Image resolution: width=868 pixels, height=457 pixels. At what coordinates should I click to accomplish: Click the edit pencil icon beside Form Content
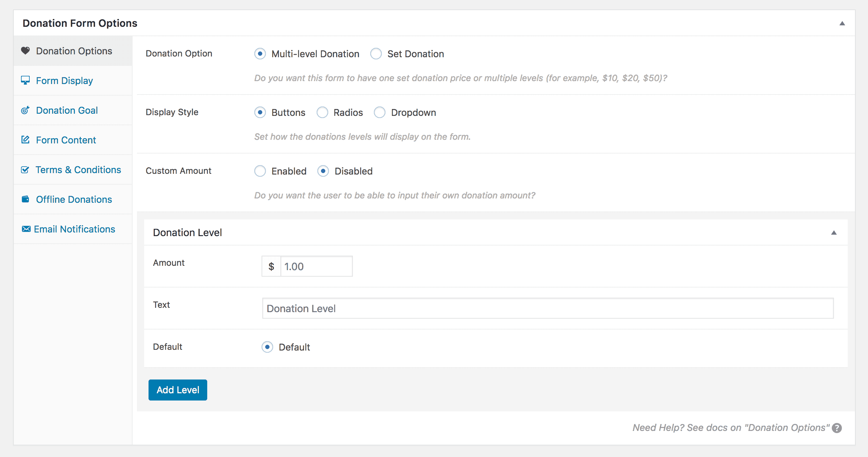[25, 140]
